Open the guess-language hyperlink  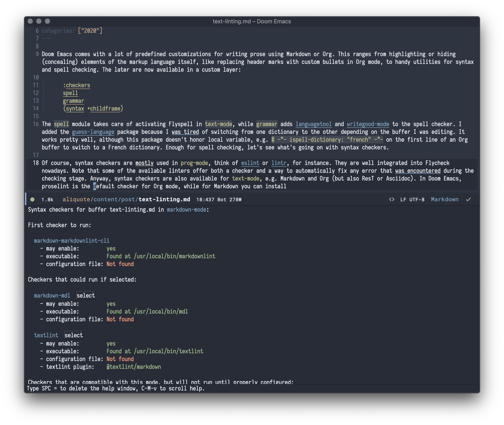pyautogui.click(x=93, y=132)
